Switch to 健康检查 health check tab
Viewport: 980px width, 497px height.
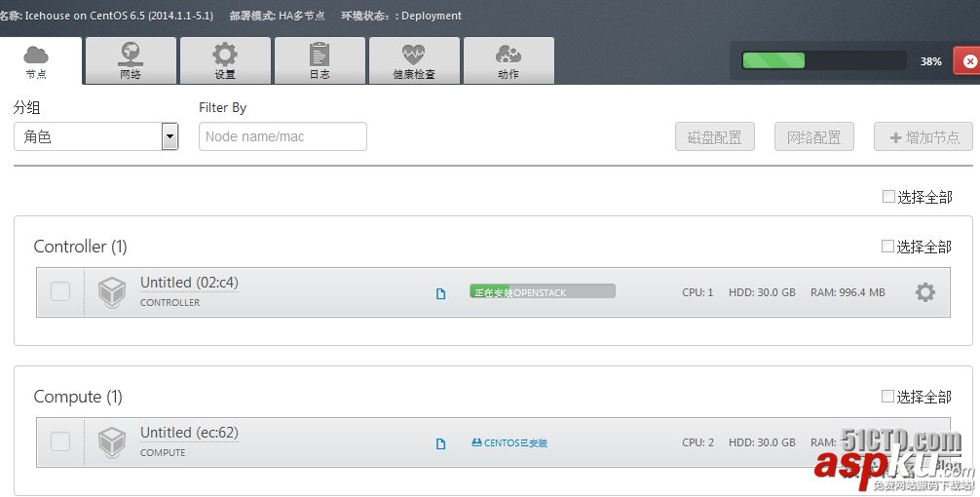pyautogui.click(x=414, y=60)
